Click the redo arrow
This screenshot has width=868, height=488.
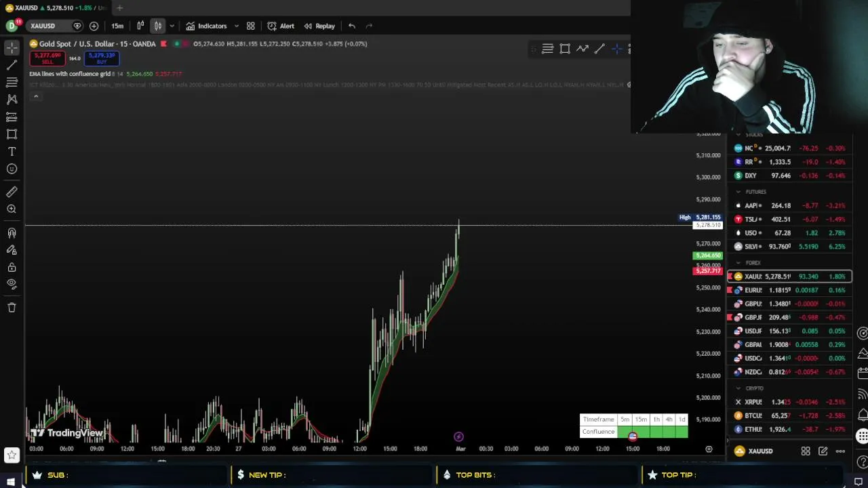coord(369,26)
